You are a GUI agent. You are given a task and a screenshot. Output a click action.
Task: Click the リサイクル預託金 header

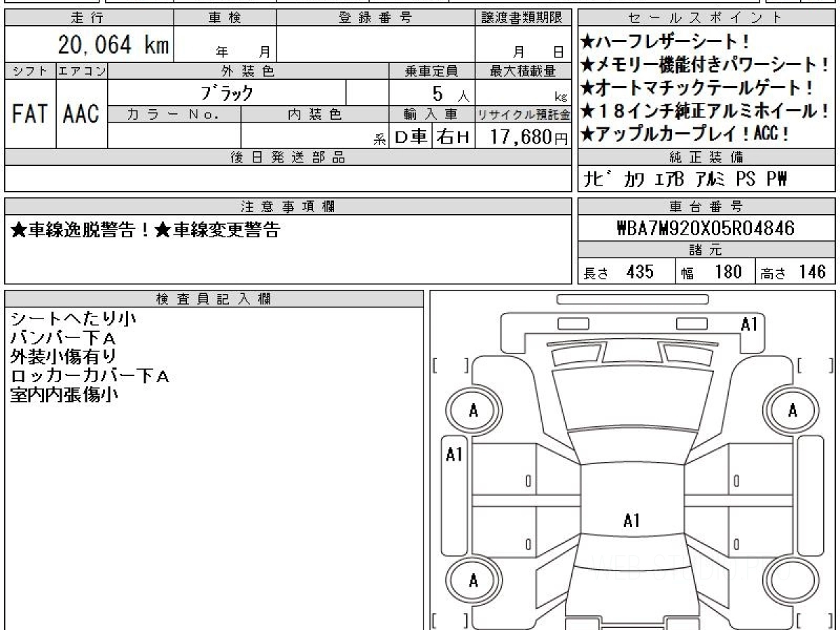point(523,114)
